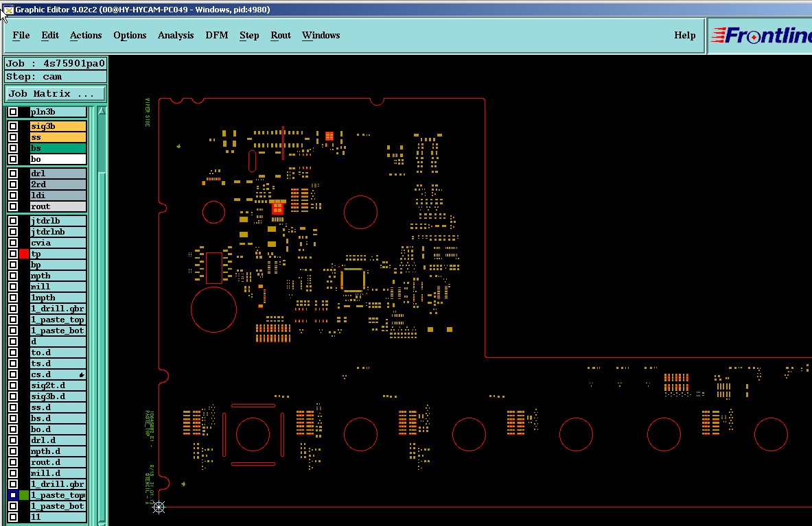This screenshot has width=812, height=526.
Task: Toggle the 2rd layer checkbox
Action: pyautogui.click(x=14, y=184)
